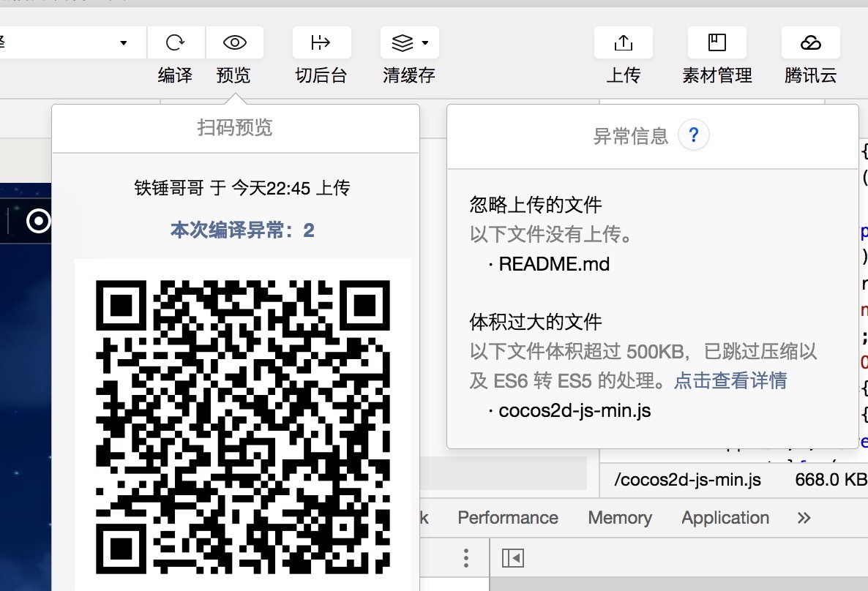Click the circular record icon in simulator
This screenshot has height=591, width=868.
[38, 222]
